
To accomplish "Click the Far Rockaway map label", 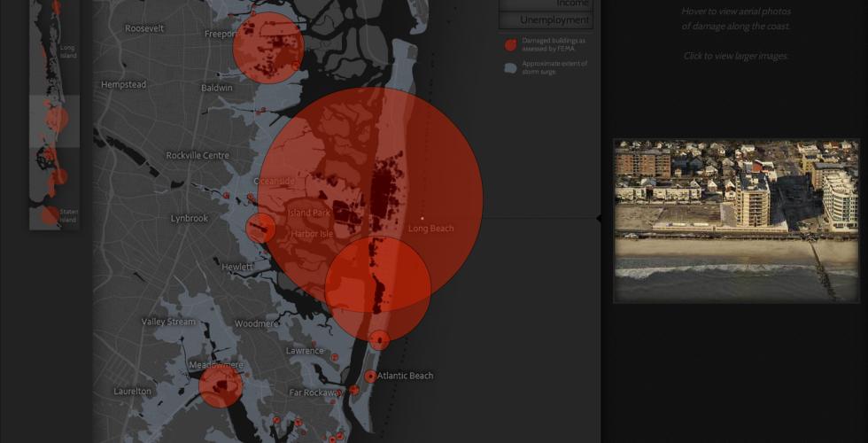I will 315,392.
